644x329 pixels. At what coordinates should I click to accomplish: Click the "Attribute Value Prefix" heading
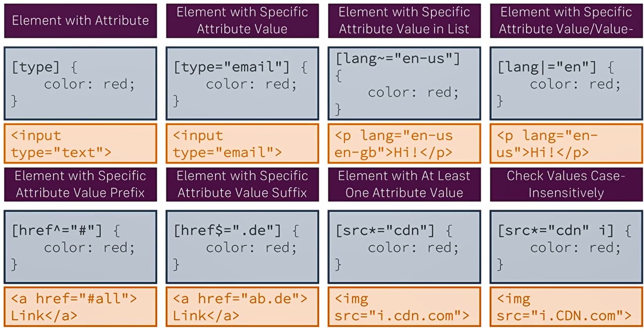[80, 184]
